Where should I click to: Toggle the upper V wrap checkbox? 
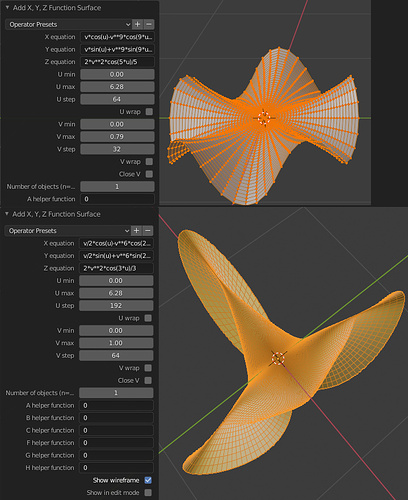click(x=149, y=162)
